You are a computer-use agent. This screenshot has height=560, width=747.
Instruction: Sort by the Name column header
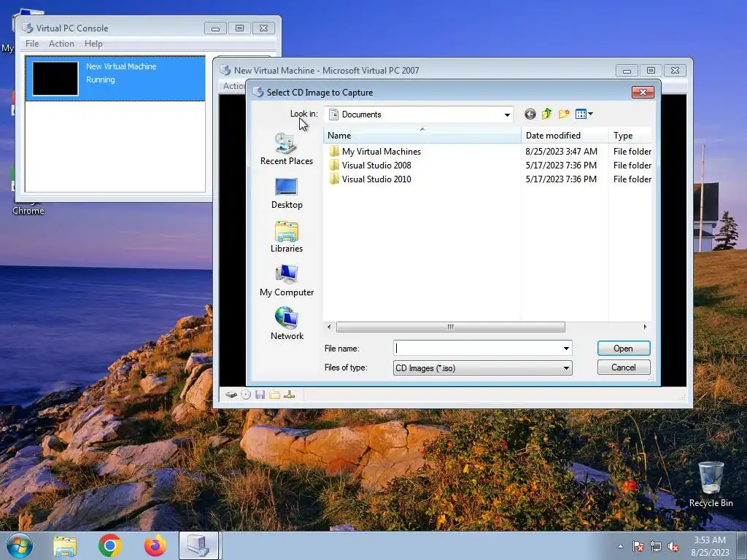422,136
